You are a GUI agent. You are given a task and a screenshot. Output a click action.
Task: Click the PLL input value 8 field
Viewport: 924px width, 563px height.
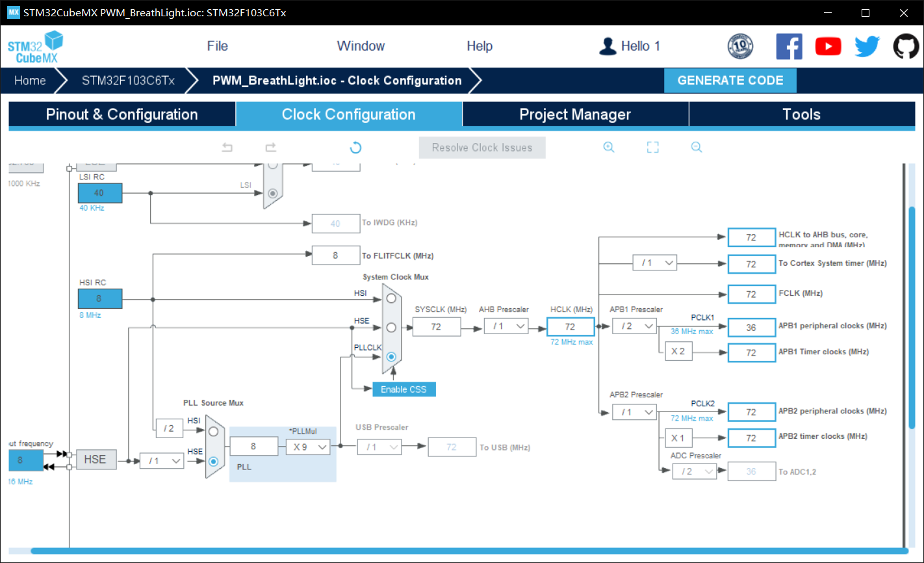point(254,447)
